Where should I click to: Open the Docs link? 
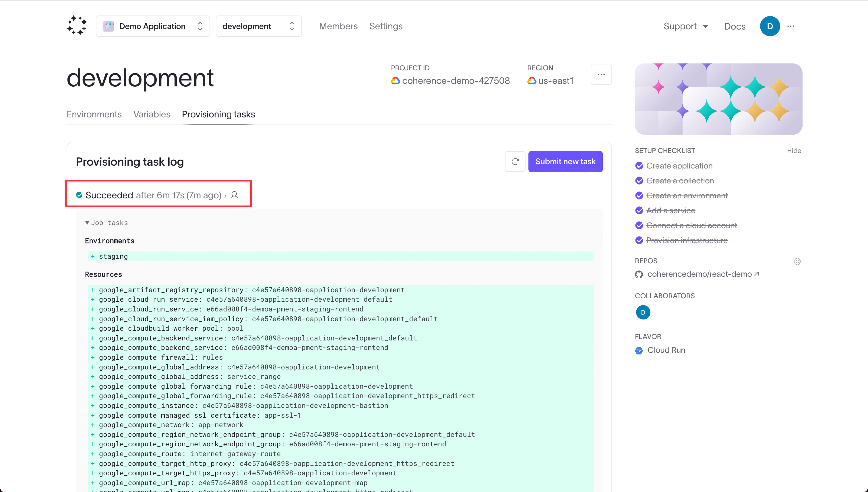pos(735,26)
